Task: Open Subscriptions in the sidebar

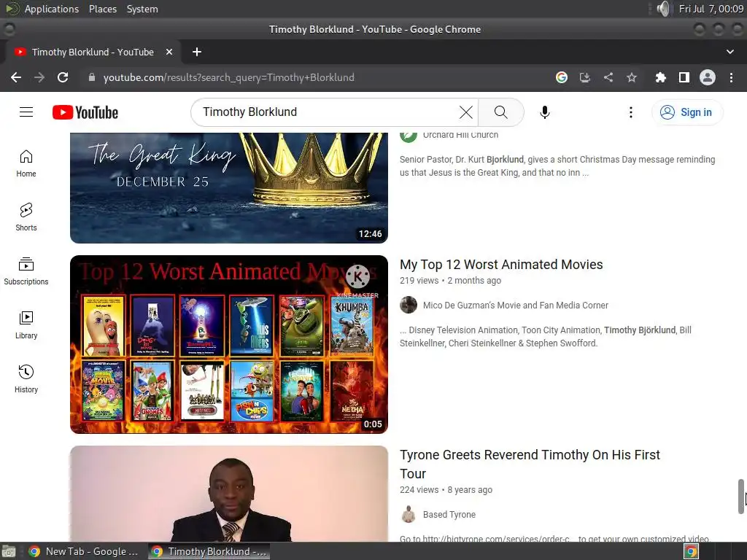Action: [26, 271]
